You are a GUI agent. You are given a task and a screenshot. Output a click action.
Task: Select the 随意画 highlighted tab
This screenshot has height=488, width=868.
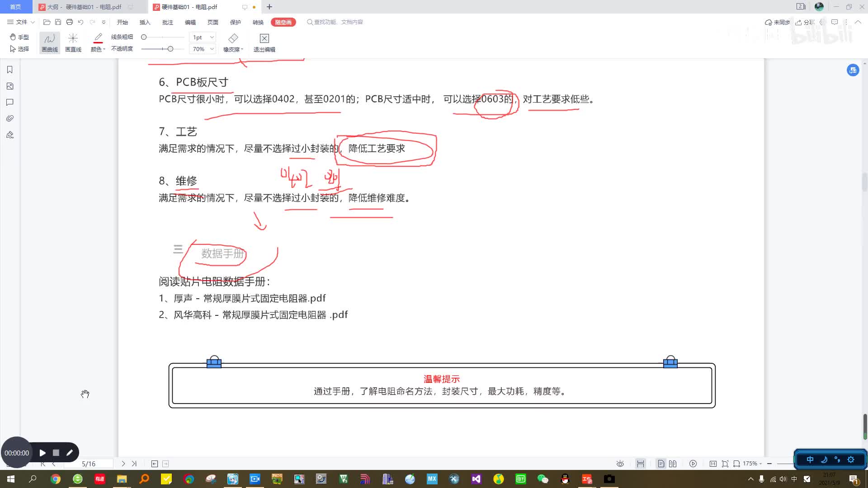click(x=283, y=22)
